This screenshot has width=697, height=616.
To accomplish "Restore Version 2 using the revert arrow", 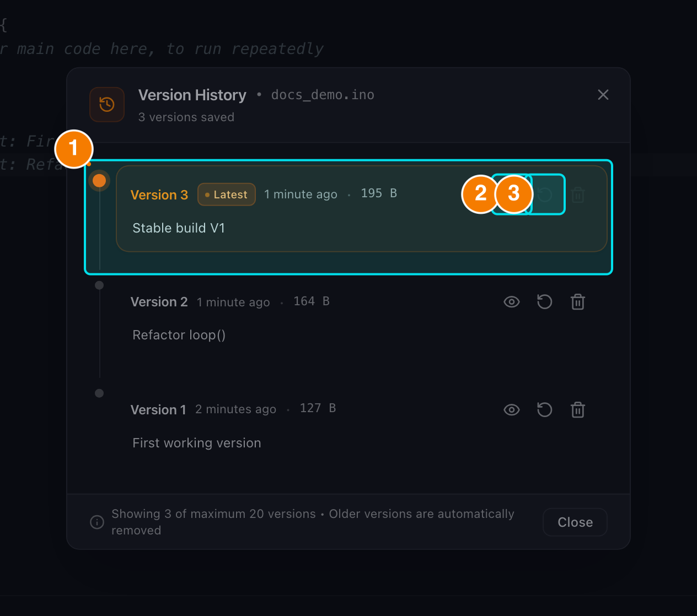I will [x=545, y=302].
